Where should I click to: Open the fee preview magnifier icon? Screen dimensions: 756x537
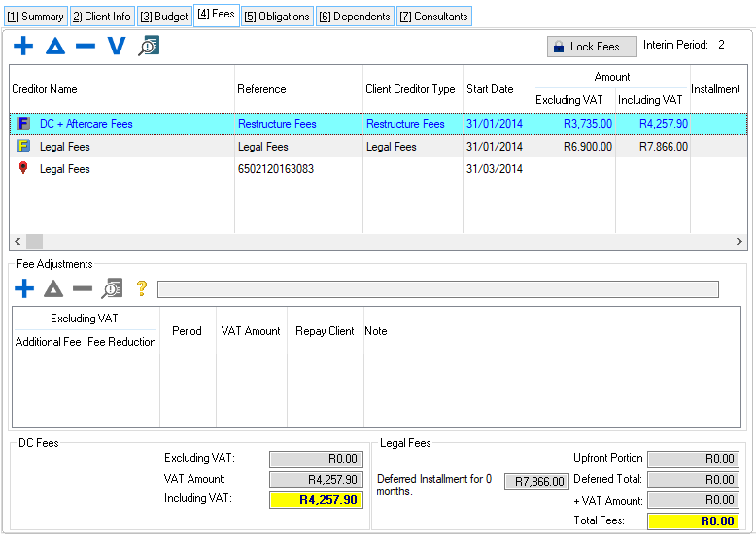[148, 46]
